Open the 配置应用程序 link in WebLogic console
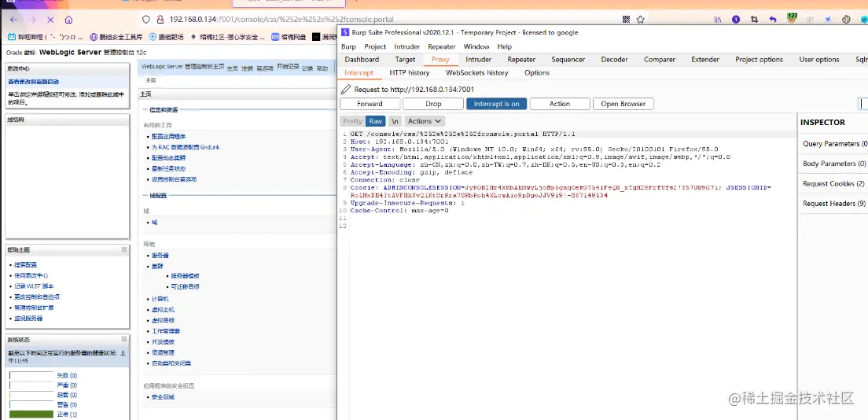 [x=169, y=136]
